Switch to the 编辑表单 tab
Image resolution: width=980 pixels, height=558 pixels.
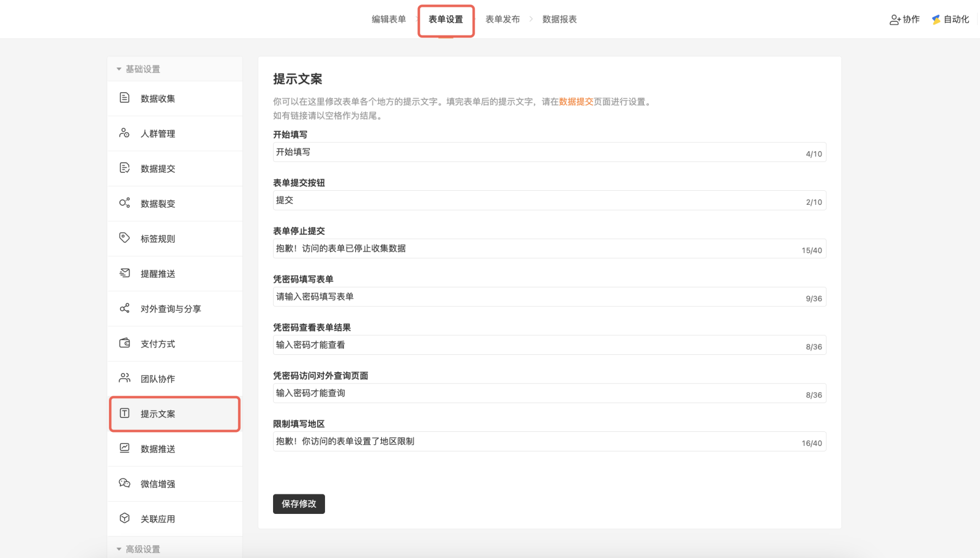[389, 20]
